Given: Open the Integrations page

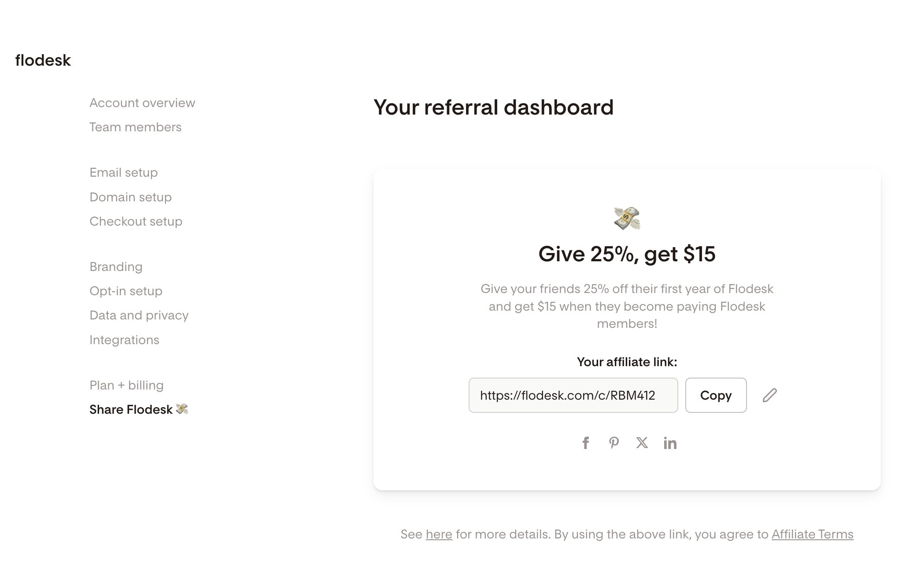Looking at the screenshot, I should coord(124,340).
